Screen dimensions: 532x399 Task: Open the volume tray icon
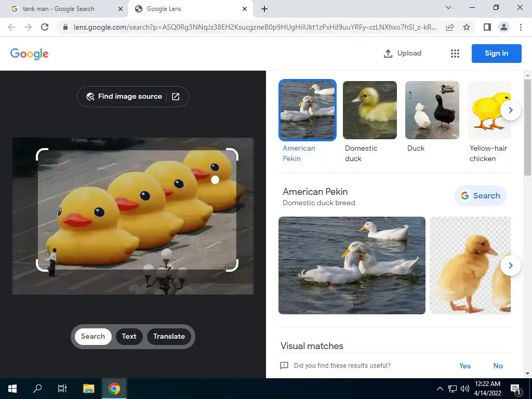(x=465, y=389)
